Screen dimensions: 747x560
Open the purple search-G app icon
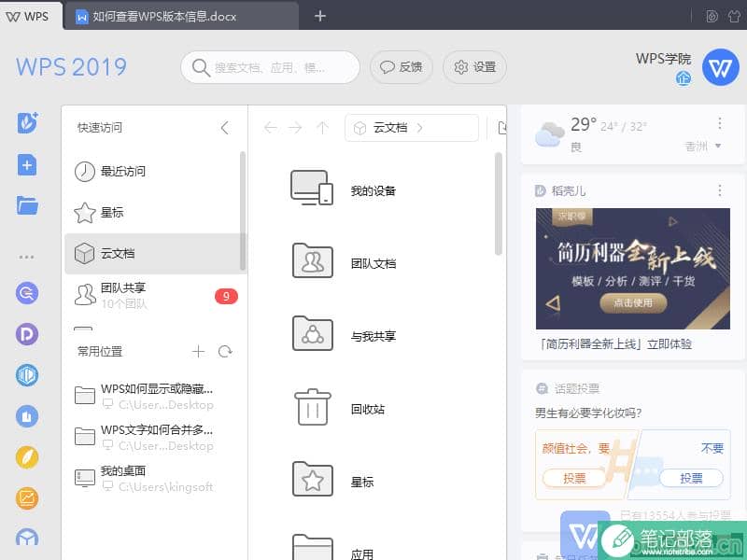(x=27, y=293)
